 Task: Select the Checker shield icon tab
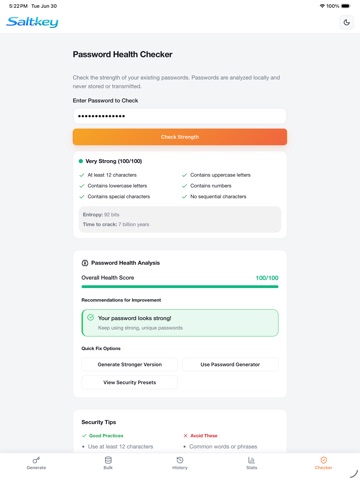[323, 460]
